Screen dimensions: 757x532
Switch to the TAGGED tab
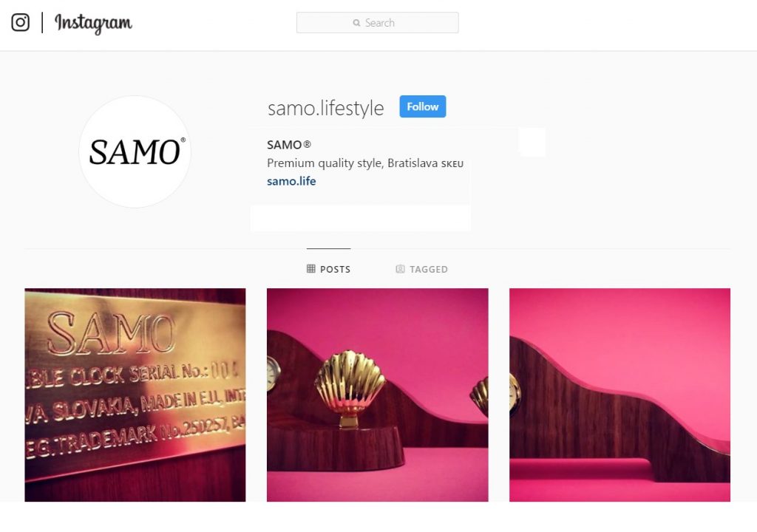(421, 269)
